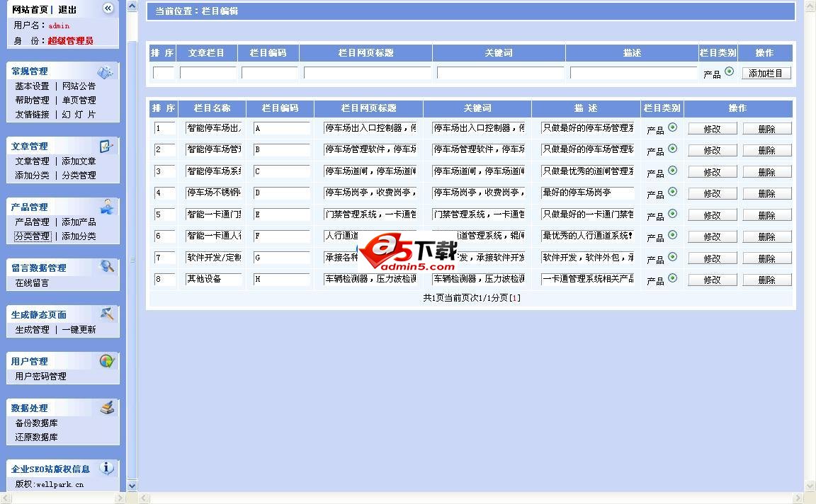Open 帮助管理 in sidebar
The height and width of the screenshot is (504, 816).
click(33, 100)
